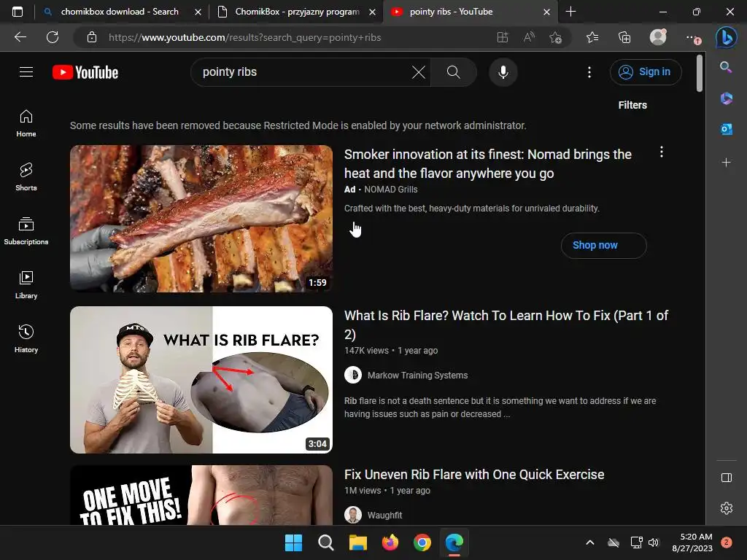
Task: Click Waughfit channel avatar
Action: pos(353,516)
